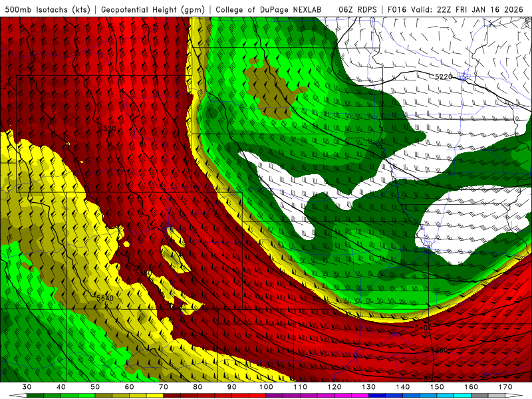This screenshot has width=532, height=399.
Task: Pick the dark green swatch under 30
Action: coord(35,396)
